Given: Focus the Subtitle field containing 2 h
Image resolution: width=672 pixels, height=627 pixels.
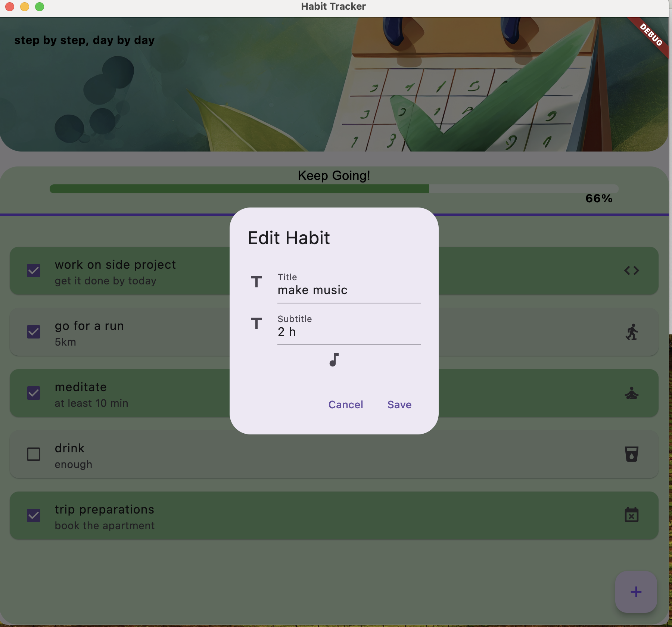Looking at the screenshot, I should pos(349,332).
